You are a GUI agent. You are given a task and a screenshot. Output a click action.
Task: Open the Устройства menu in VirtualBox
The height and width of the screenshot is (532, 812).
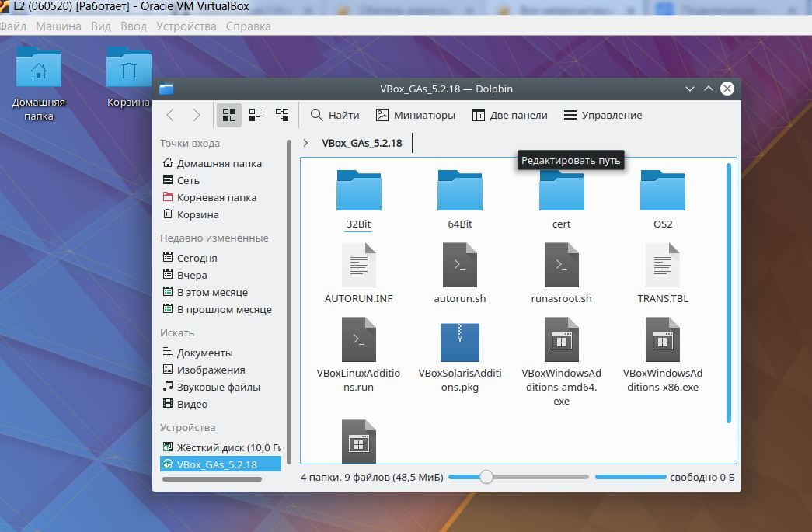click(x=186, y=26)
